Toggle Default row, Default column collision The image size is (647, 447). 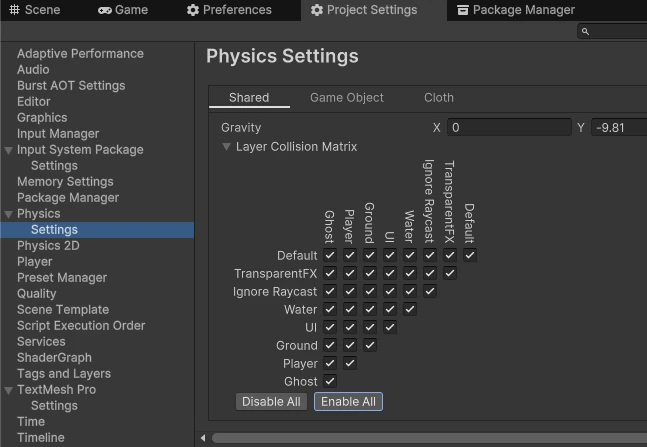(x=470, y=255)
